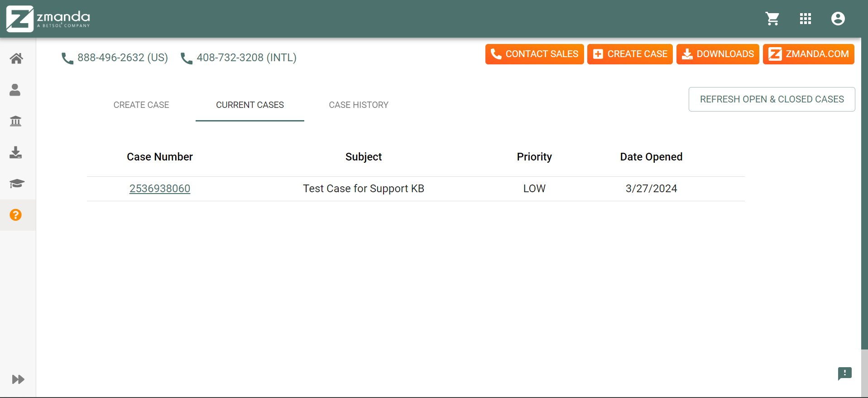Select the Current Cases tab
This screenshot has height=398, width=868.
click(250, 105)
